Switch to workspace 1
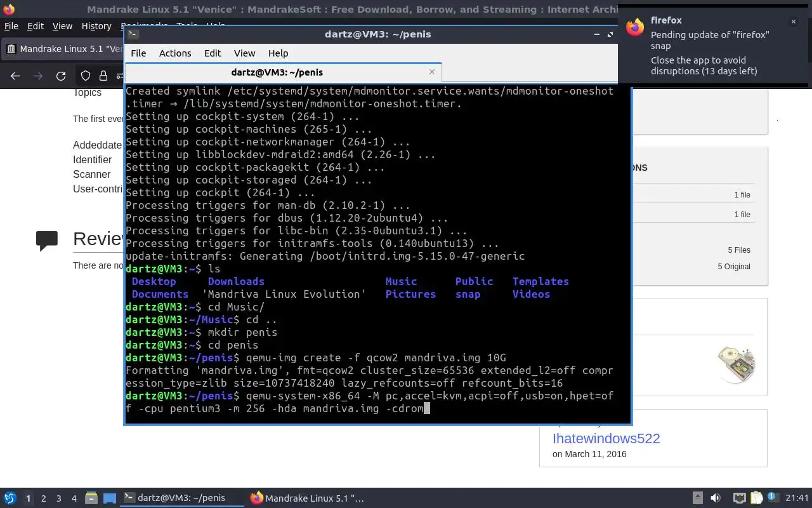The width and height of the screenshot is (812, 508). tap(28, 498)
